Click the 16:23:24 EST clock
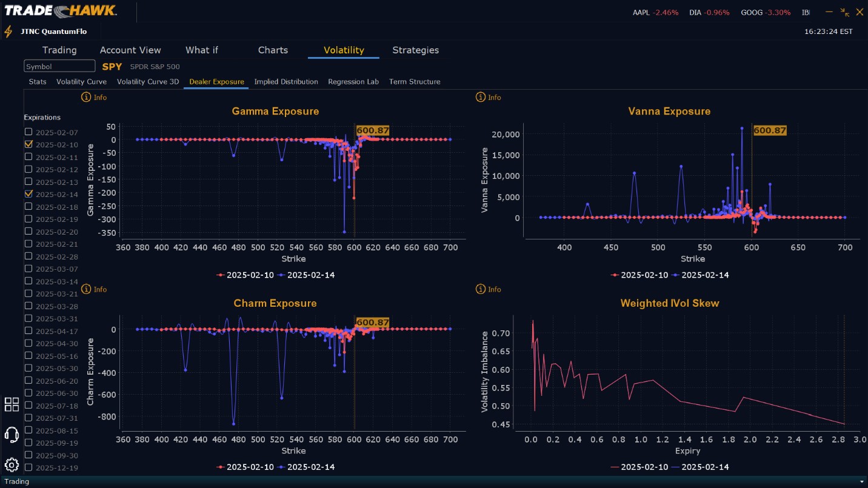The width and height of the screenshot is (868, 488). click(x=829, y=31)
